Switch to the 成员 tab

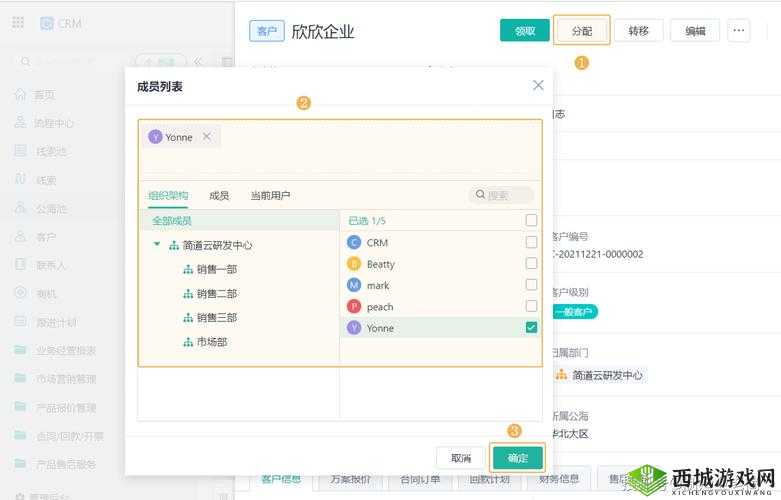[219, 195]
